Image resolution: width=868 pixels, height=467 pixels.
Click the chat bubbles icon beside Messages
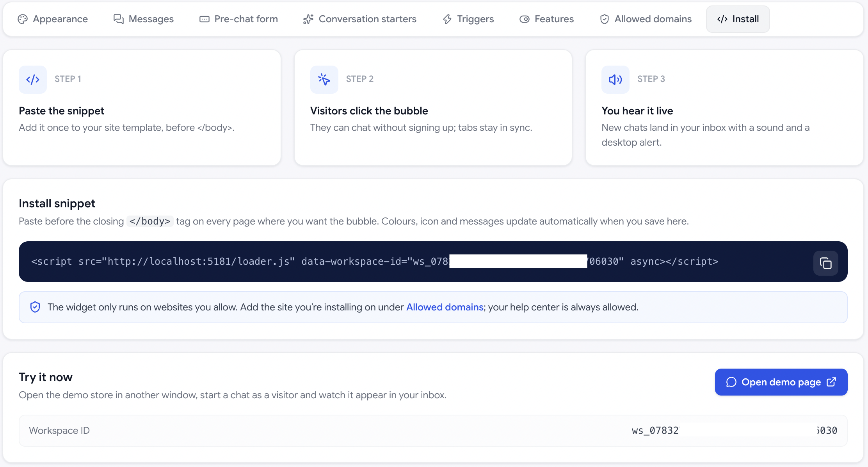119,19
